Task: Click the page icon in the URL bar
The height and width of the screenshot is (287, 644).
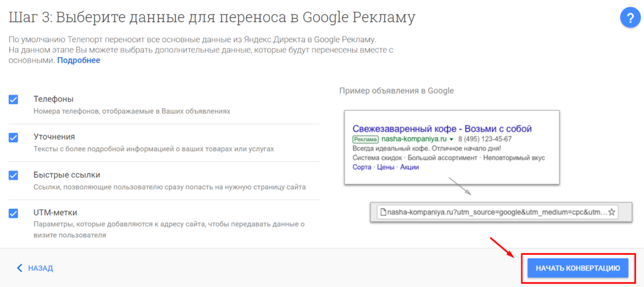Action: [382, 212]
